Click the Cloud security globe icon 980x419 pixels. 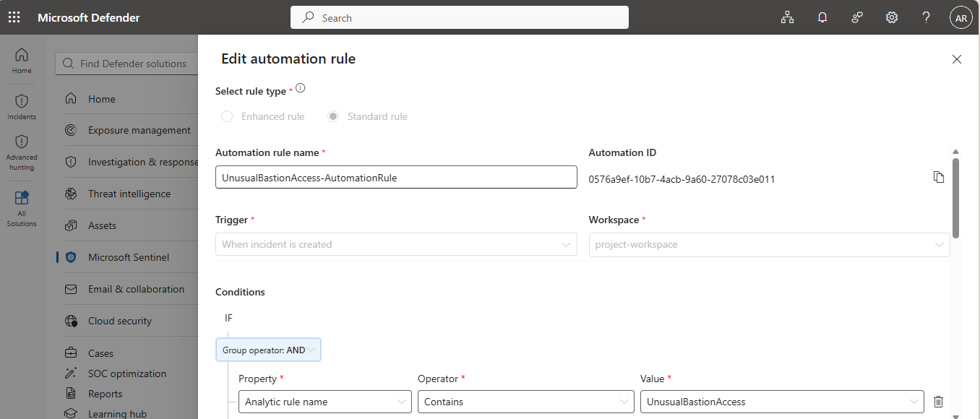[71, 321]
